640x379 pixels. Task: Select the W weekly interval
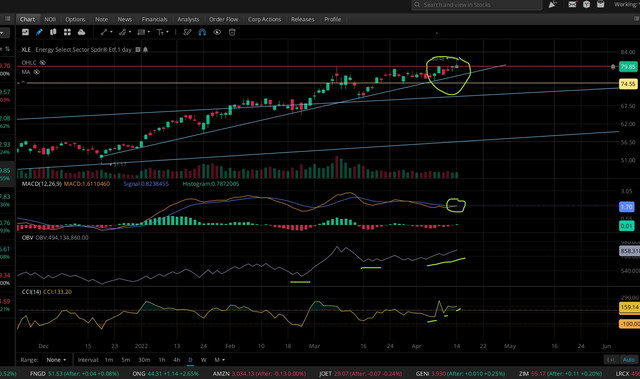(203, 360)
